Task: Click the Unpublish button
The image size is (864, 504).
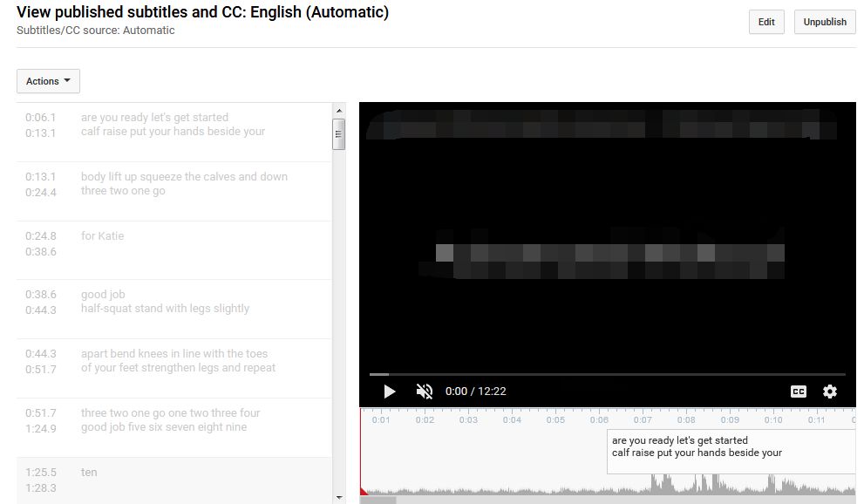Action: pyautogui.click(x=825, y=22)
